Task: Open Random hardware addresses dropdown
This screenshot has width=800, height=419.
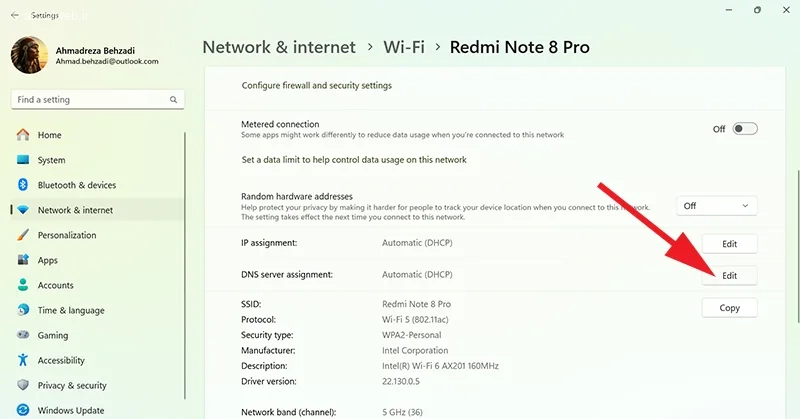Action: pyautogui.click(x=716, y=206)
